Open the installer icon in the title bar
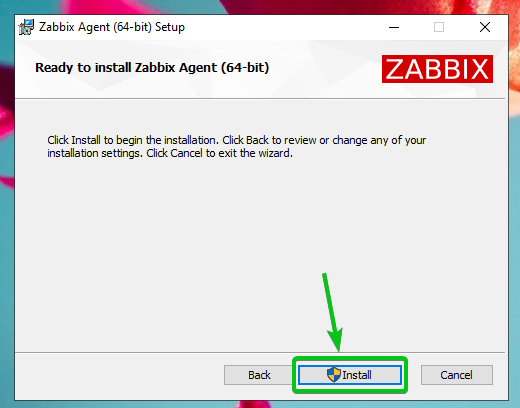Viewport: 520px width, 408px height. click(26, 27)
